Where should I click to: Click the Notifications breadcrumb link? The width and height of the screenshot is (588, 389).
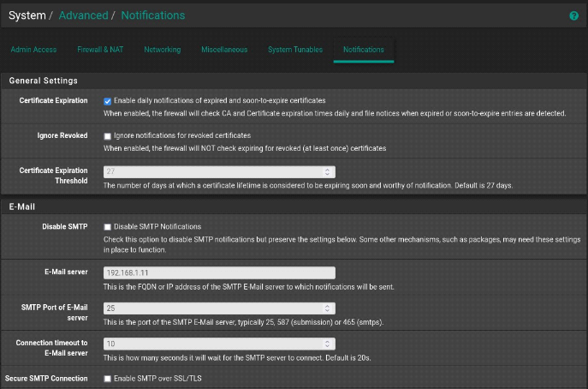click(x=153, y=15)
